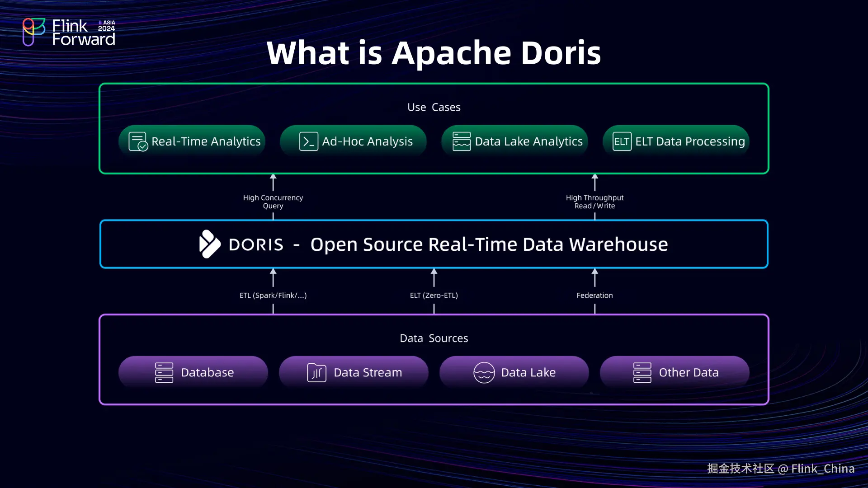The height and width of the screenshot is (488, 868).
Task: Select the Real-Time Analytics pill
Action: [192, 141]
